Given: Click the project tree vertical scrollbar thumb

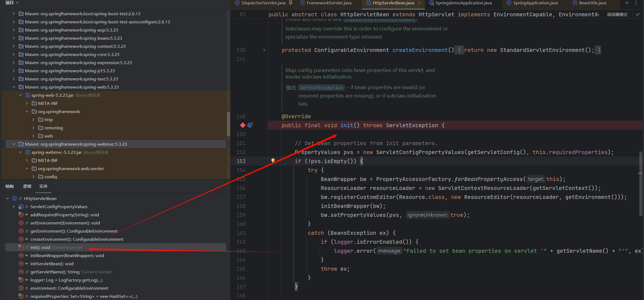Looking at the screenshot, I should coord(228,124).
